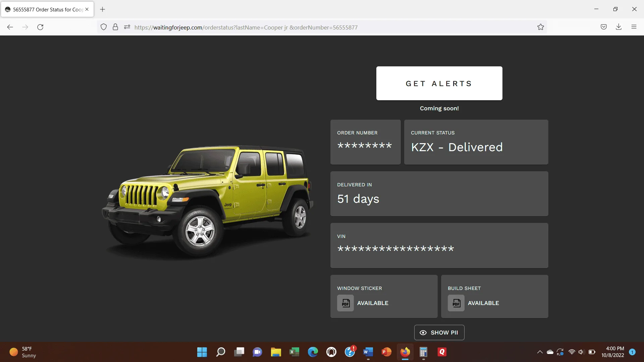Click the KZX - Delivered status text
644x362 pixels.
457,147
